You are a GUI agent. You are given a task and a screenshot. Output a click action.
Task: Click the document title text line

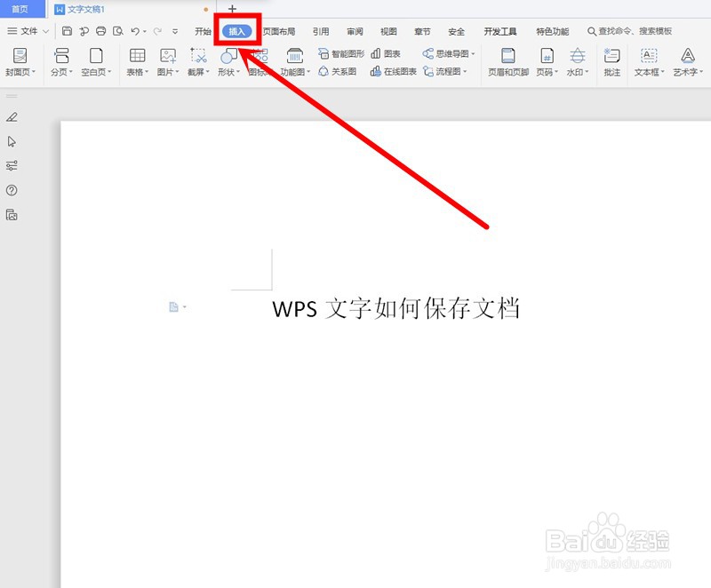(395, 308)
